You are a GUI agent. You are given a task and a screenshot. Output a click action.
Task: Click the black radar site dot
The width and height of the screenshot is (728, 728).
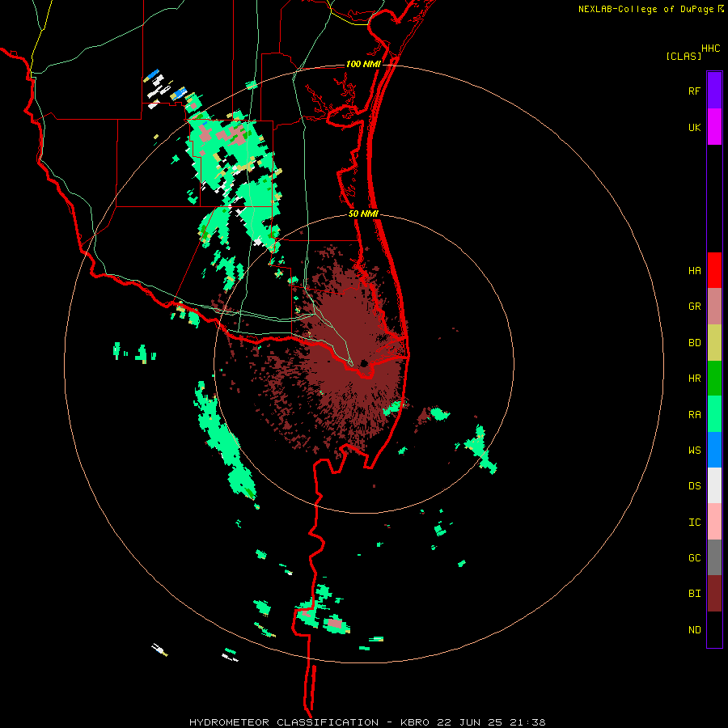click(x=364, y=363)
